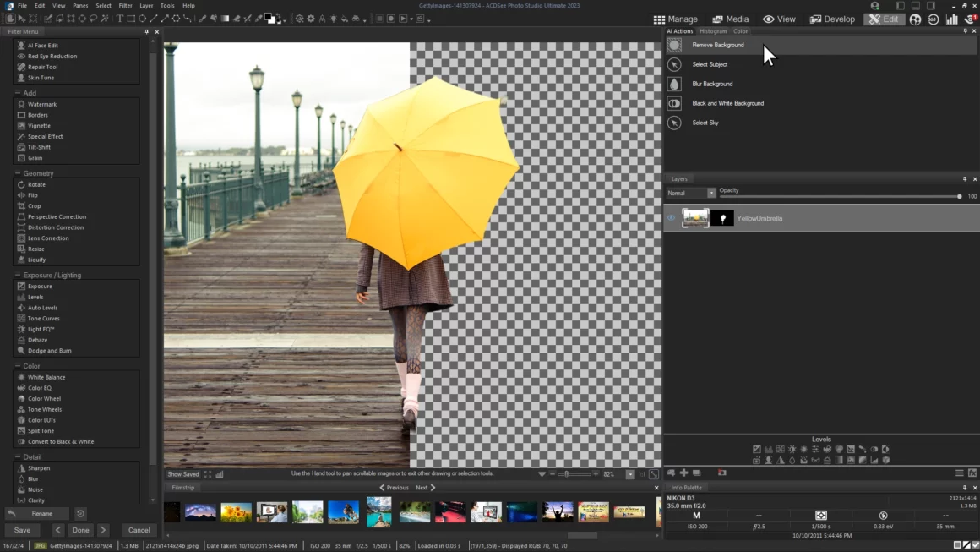The height and width of the screenshot is (552, 980).
Task: Click the Remove Background AI action
Action: point(717,45)
